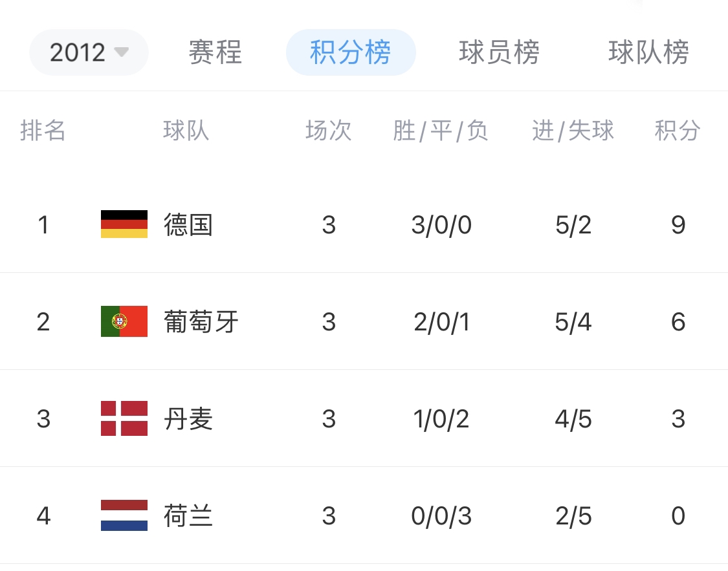Image resolution: width=728 pixels, height=571 pixels.
Task: Switch to the 赛程 tab
Action: [x=215, y=52]
